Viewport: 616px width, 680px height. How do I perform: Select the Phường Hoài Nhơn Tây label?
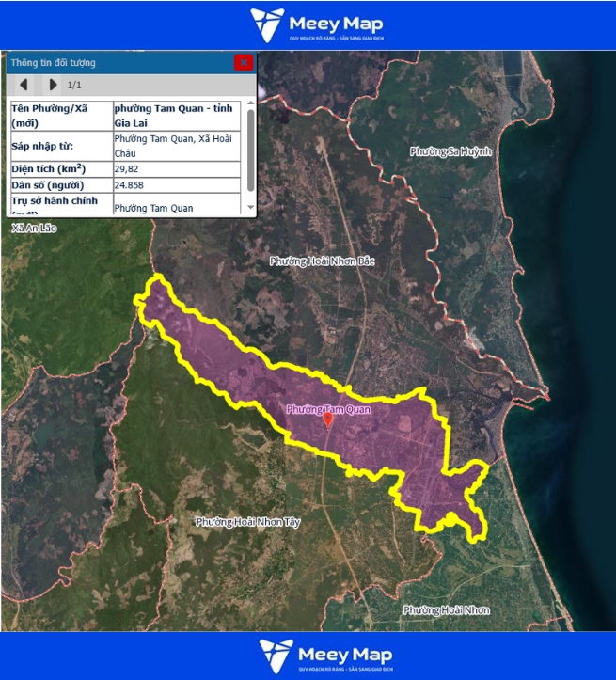[x=247, y=521]
